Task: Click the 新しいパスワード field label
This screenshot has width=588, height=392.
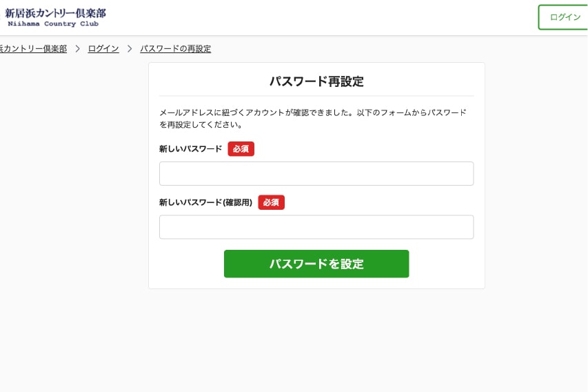Action: click(x=190, y=149)
